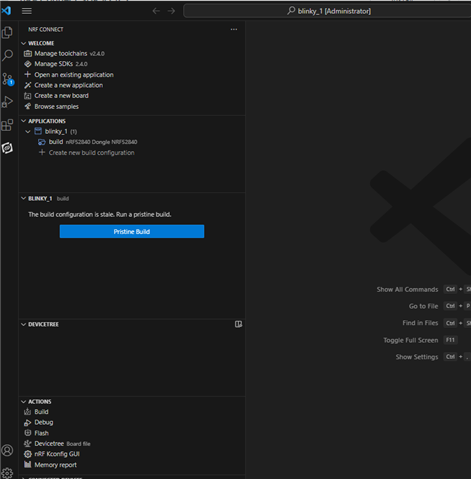Screen dimensions: 471x479
Task: Run the Flash action
Action: point(36,433)
